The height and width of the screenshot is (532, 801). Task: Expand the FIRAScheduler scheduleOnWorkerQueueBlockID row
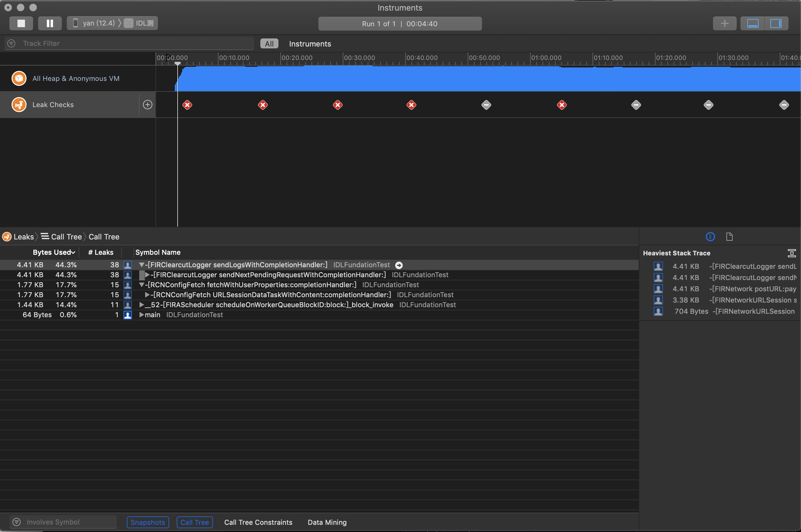[x=142, y=305]
